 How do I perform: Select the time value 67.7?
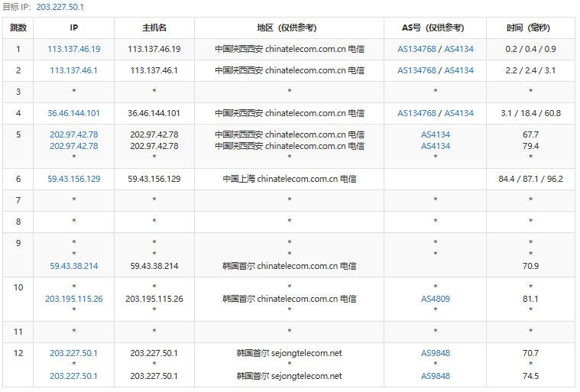(x=531, y=134)
